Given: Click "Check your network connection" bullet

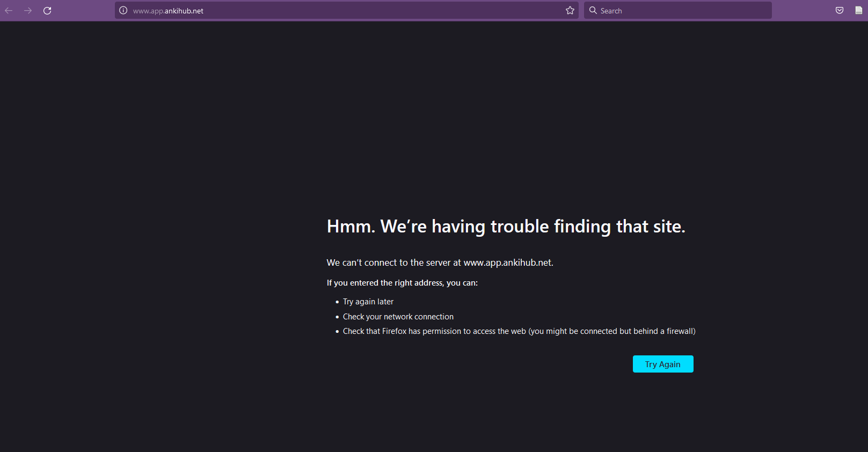Looking at the screenshot, I should (398, 317).
